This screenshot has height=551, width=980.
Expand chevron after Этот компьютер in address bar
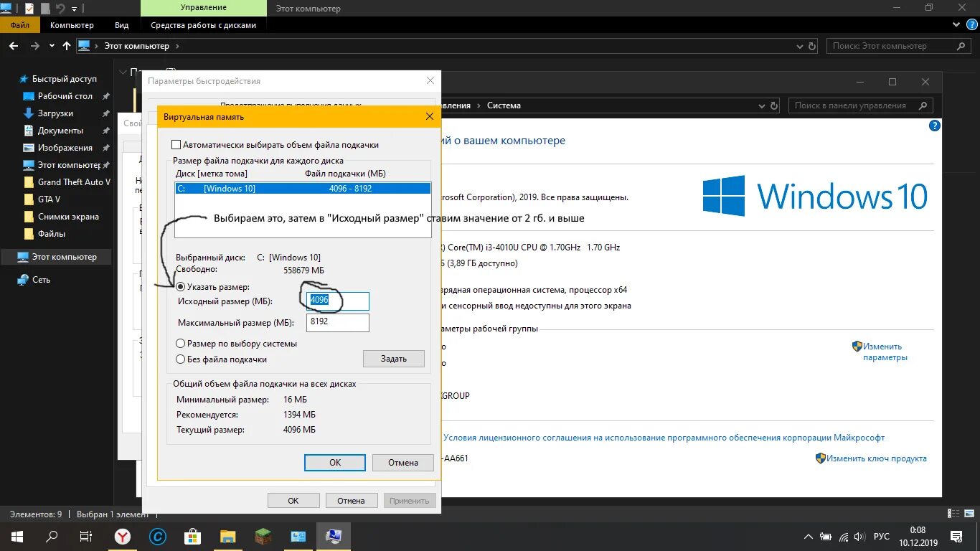[177, 46]
